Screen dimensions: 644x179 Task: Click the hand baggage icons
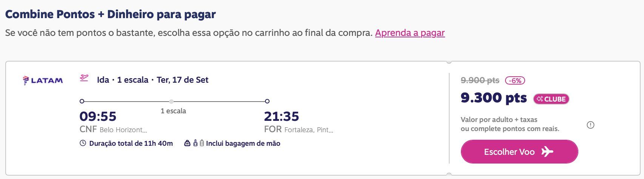pos(194,144)
